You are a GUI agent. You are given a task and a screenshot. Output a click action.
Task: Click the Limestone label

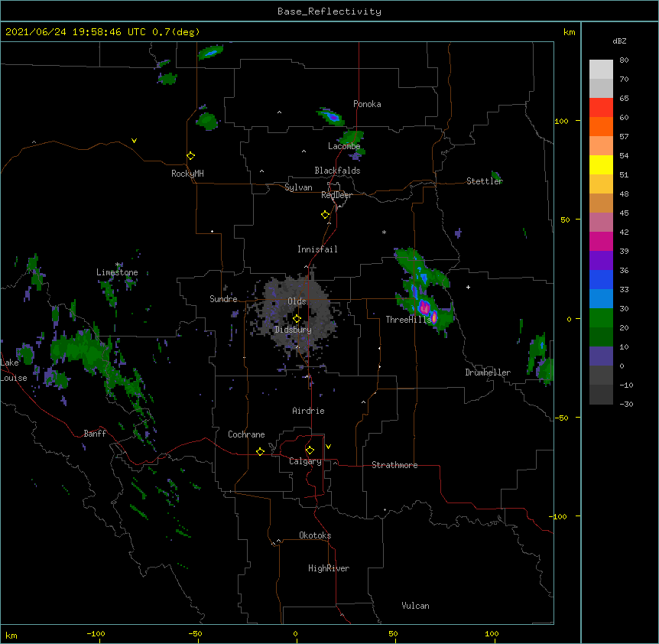coord(117,272)
